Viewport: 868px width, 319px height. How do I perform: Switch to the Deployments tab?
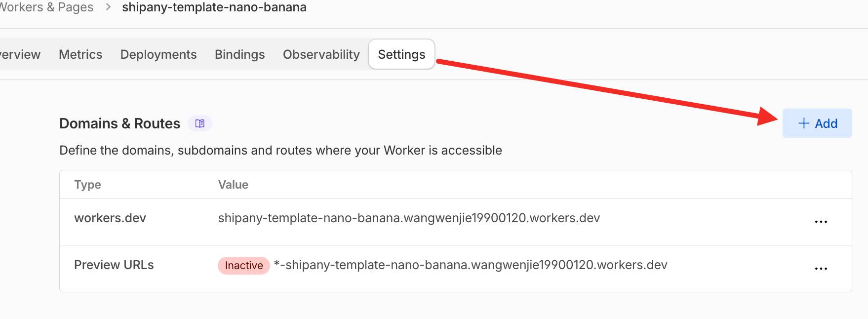pyautogui.click(x=158, y=54)
